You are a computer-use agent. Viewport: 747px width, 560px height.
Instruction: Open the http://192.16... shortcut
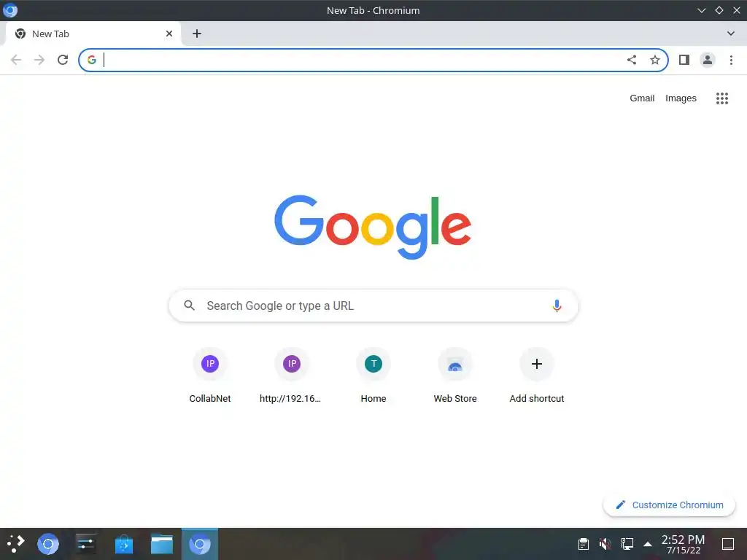point(292,376)
